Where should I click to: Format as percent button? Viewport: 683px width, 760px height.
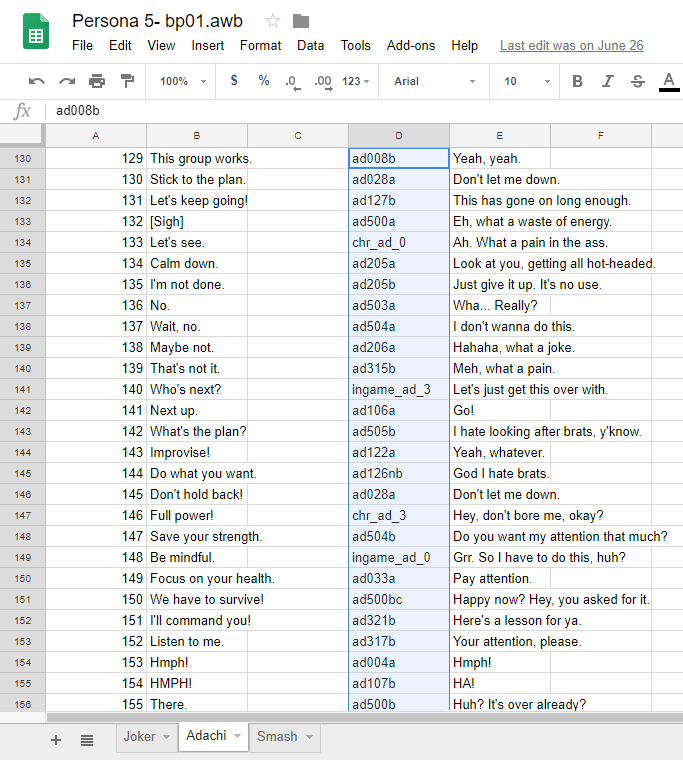coord(263,81)
